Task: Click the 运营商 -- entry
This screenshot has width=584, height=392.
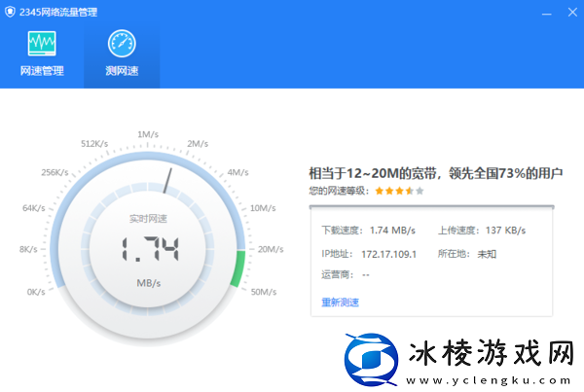Action: (346, 274)
